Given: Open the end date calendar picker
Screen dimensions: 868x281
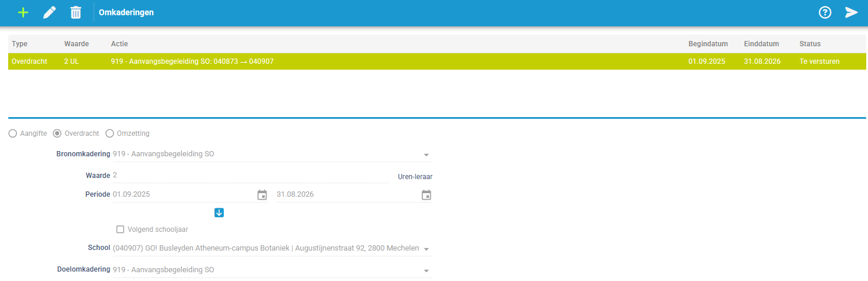Looking at the screenshot, I should tap(426, 195).
